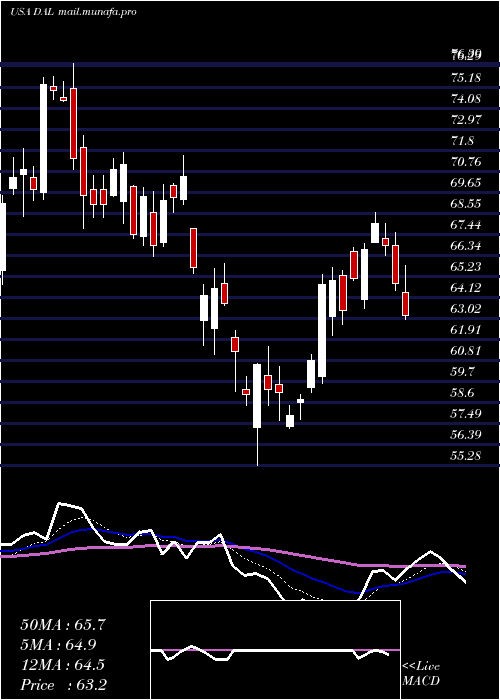Click inside the Live MACD inset chart
Screen dimensions: 500x700
(x=275, y=650)
